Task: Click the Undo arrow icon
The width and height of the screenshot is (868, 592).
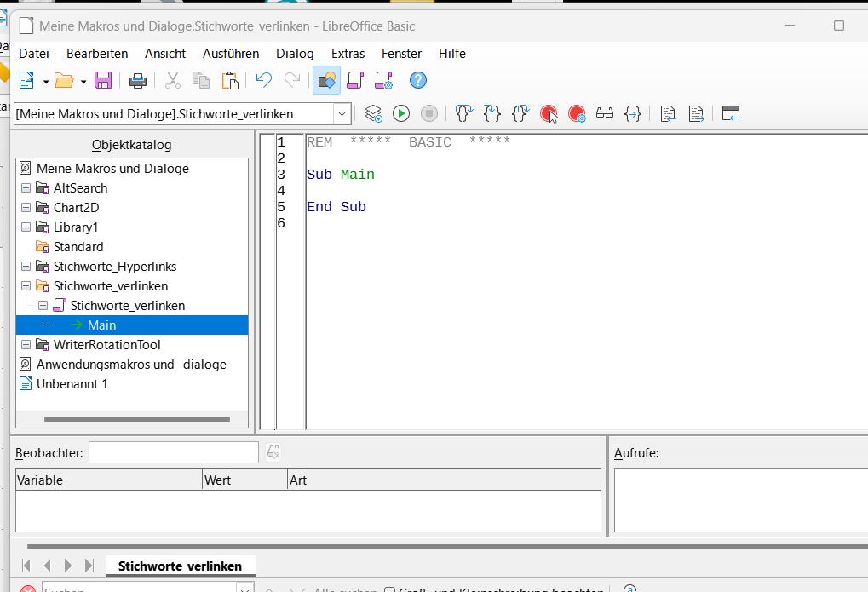Action: point(263,81)
